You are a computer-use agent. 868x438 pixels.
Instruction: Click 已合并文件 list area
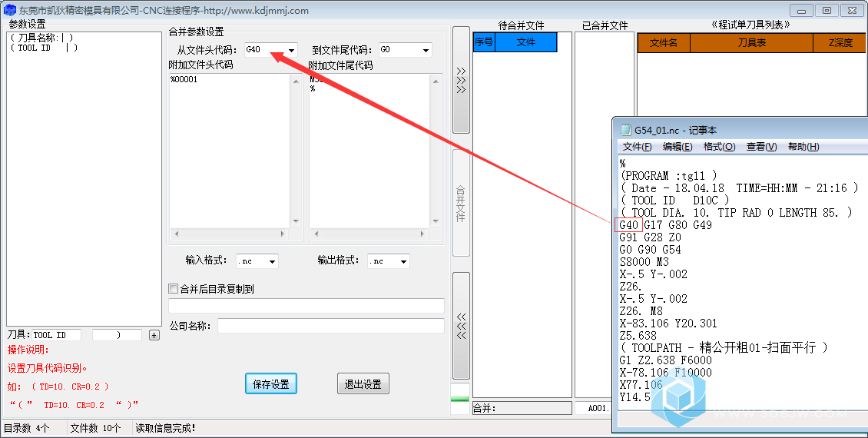tap(604, 214)
